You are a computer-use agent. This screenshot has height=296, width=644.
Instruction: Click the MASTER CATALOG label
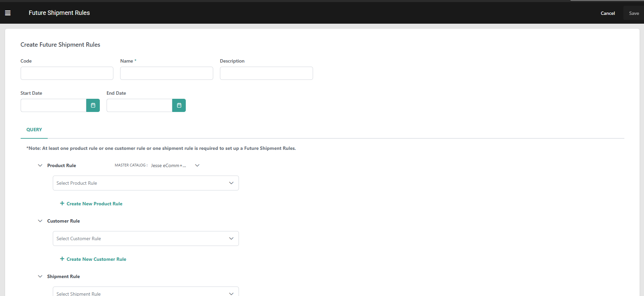click(131, 165)
